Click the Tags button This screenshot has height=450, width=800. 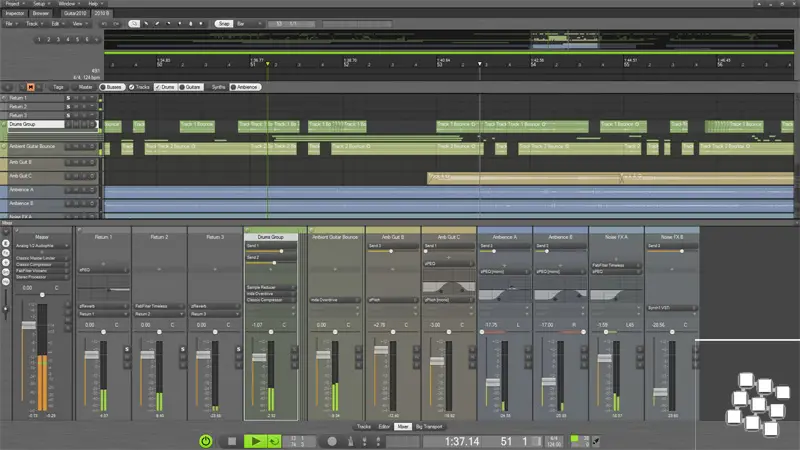[59, 87]
